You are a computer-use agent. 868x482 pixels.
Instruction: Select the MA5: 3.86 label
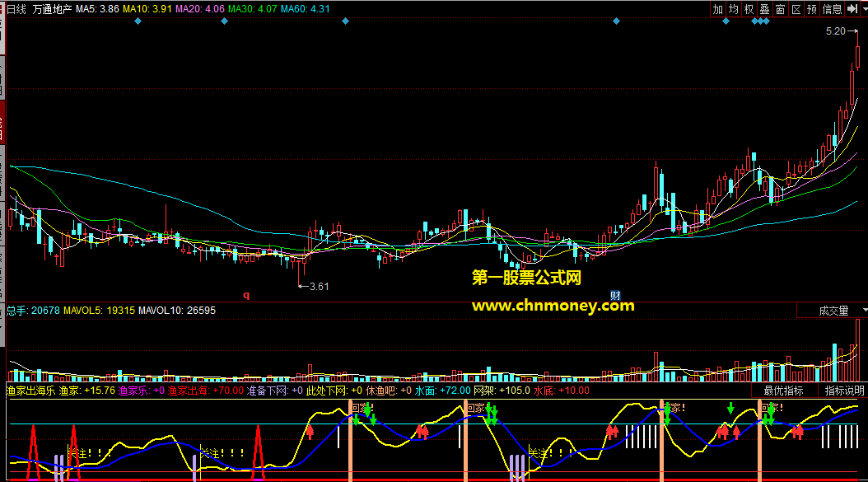click(x=97, y=9)
